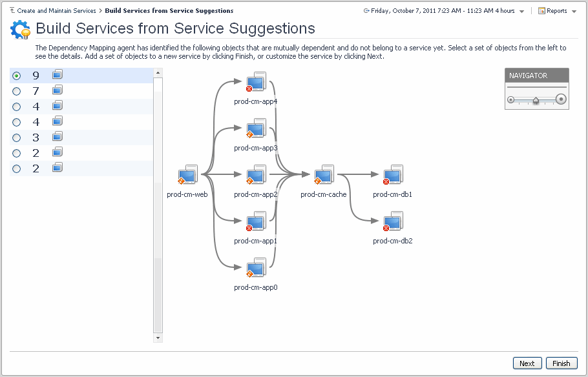Screen dimensions: 588x377
Task: Select the radio button for 7 objects
Action: pos(17,92)
